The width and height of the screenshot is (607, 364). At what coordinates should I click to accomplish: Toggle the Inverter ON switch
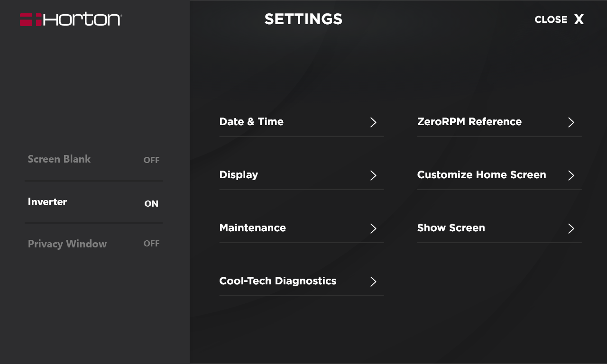(151, 204)
